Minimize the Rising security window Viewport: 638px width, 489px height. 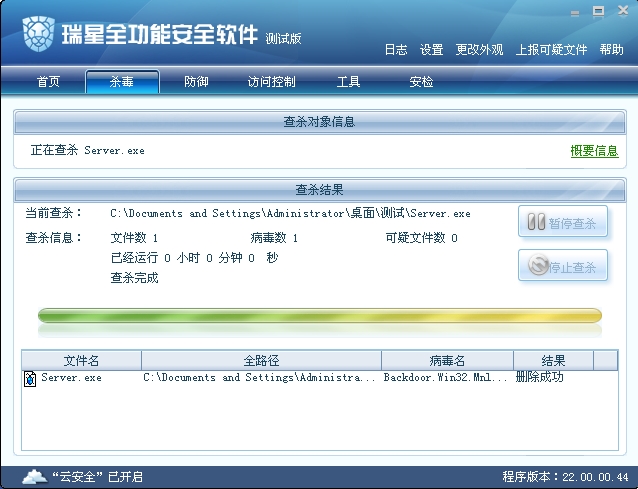(x=575, y=13)
